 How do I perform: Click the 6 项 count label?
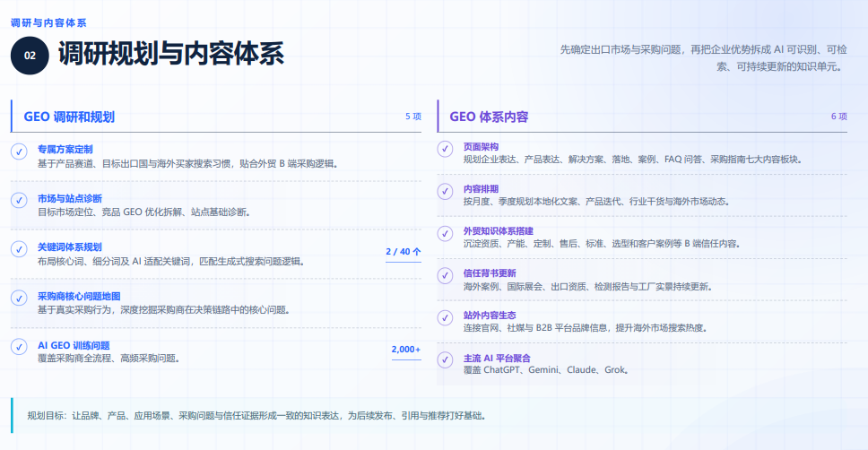coord(838,117)
